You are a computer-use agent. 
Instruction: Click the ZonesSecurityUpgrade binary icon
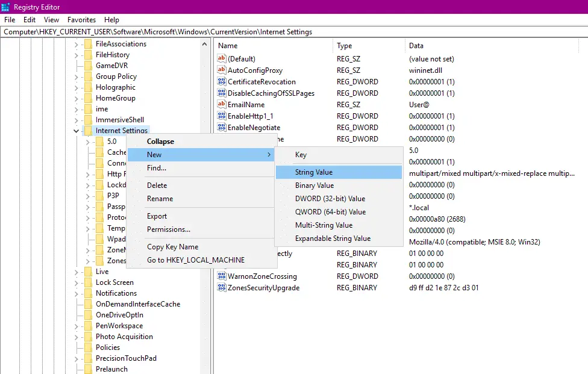(x=222, y=287)
